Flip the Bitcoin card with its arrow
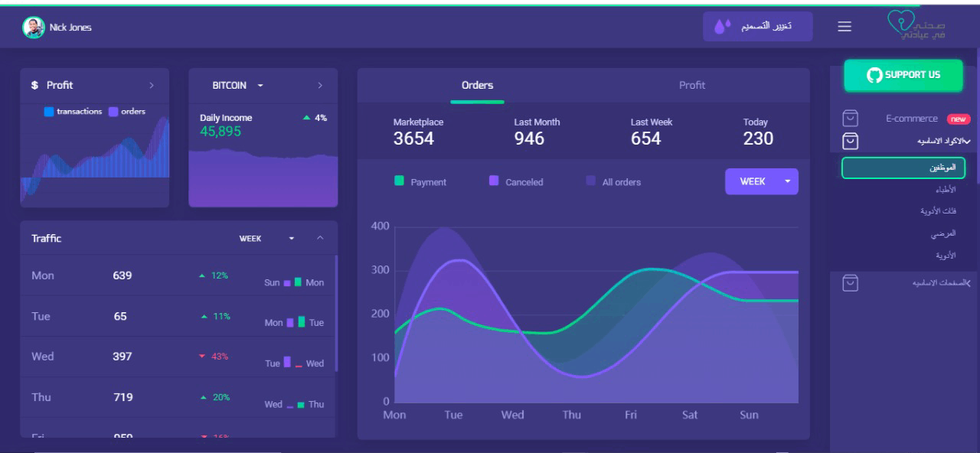Image resolution: width=980 pixels, height=453 pixels. (x=320, y=86)
